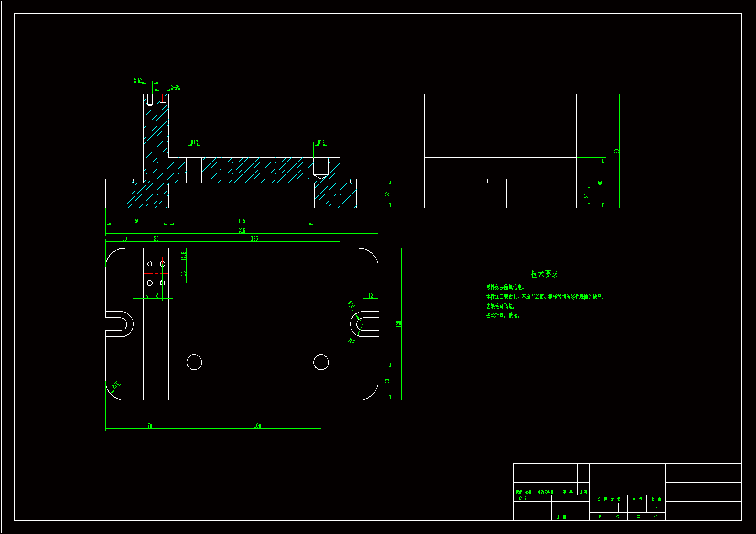Select the 比例 cell in title block
756x534 pixels.
[656, 499]
